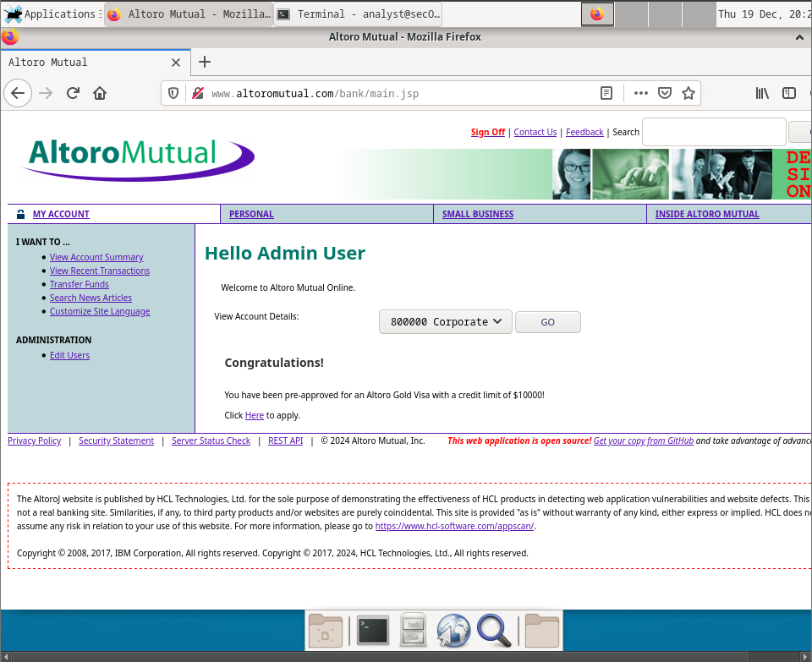Open PERSONAL navigation tab
Screen dimensions: 812x662
(x=251, y=214)
